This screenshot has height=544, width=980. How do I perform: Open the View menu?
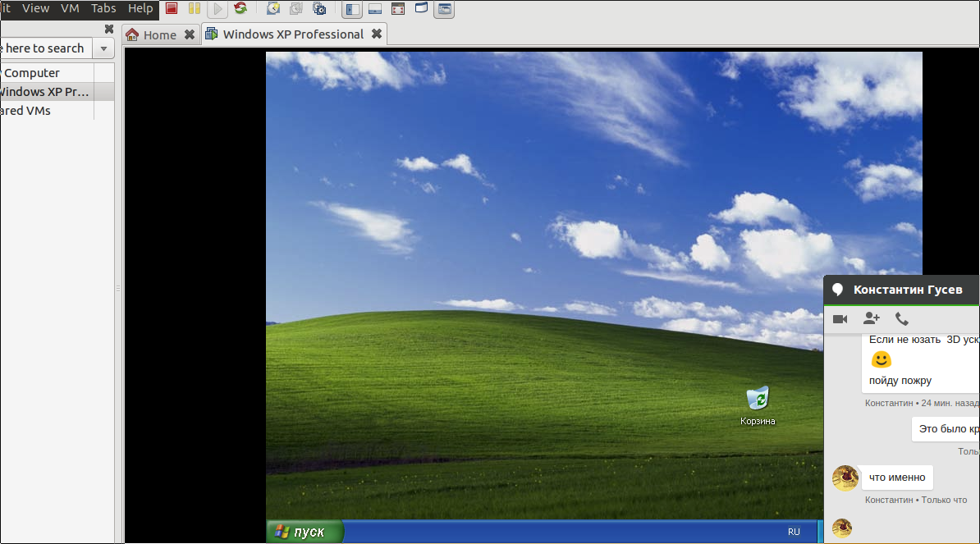[35, 8]
